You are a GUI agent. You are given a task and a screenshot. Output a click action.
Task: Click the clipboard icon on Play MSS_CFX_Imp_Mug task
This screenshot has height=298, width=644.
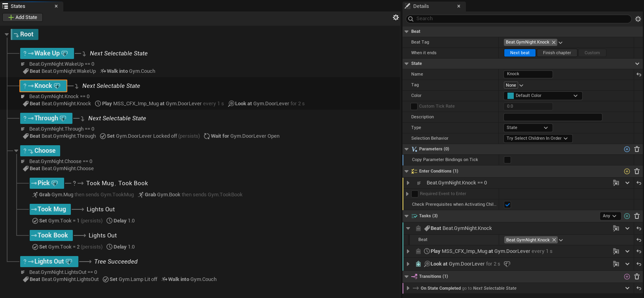[418, 251]
